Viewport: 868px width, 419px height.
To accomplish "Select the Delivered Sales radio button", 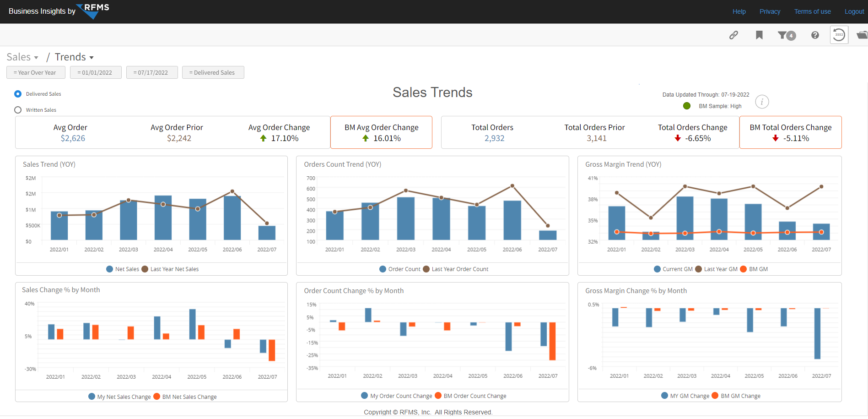I will (18, 94).
